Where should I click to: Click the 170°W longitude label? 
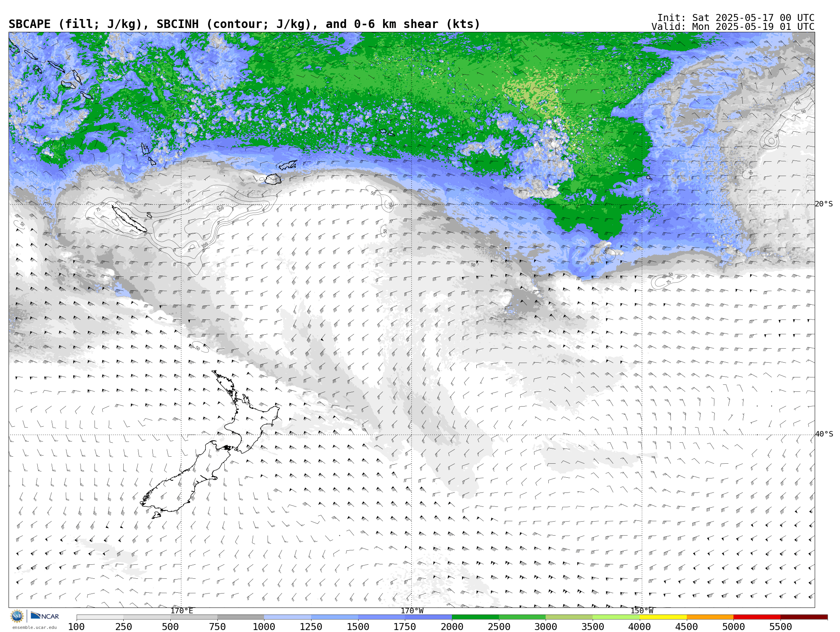click(x=412, y=611)
